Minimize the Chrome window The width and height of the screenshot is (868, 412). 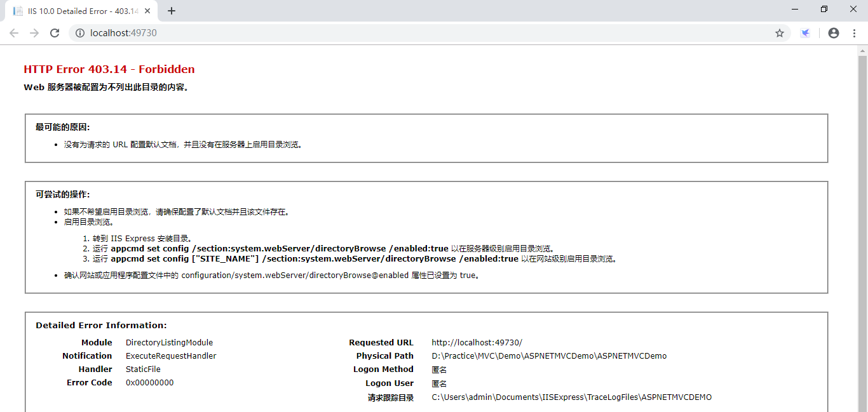coord(795,9)
